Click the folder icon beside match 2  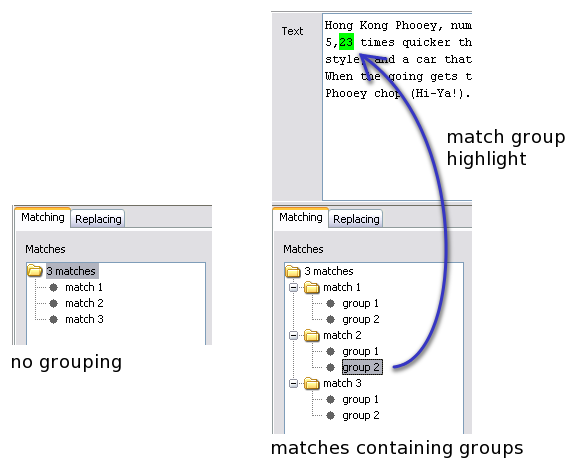tap(312, 335)
